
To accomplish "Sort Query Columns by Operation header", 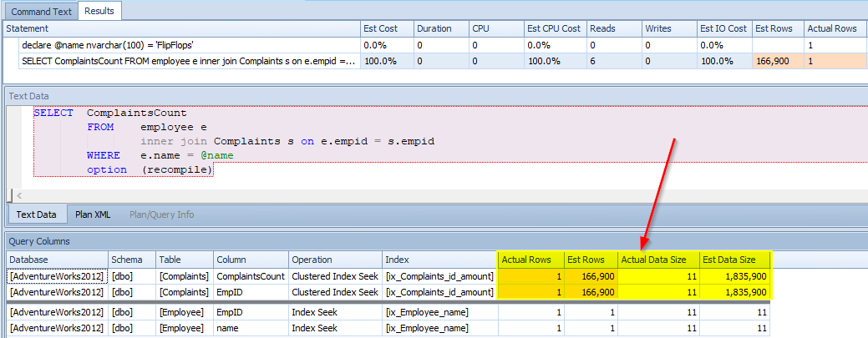I will coord(312,260).
